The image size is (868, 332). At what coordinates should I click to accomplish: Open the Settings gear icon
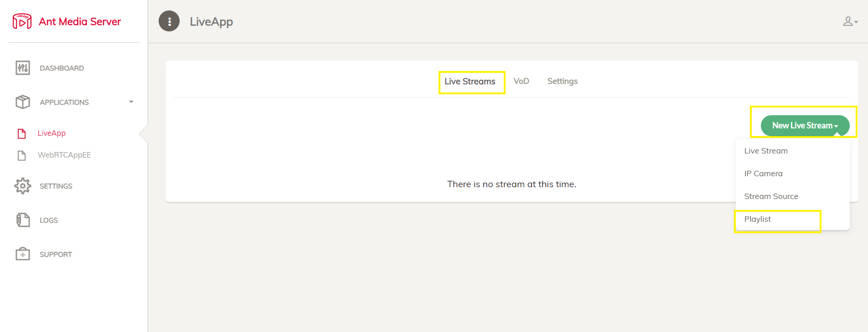coord(23,186)
